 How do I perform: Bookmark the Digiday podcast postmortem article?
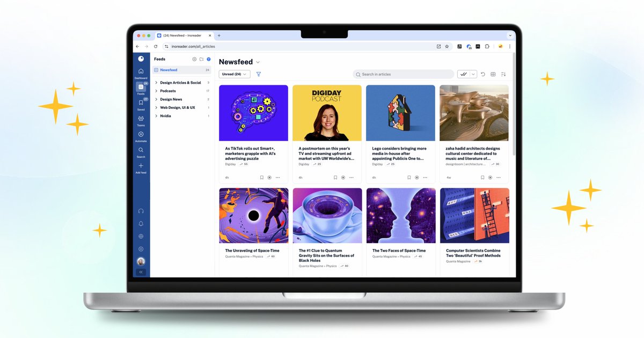[x=335, y=177]
